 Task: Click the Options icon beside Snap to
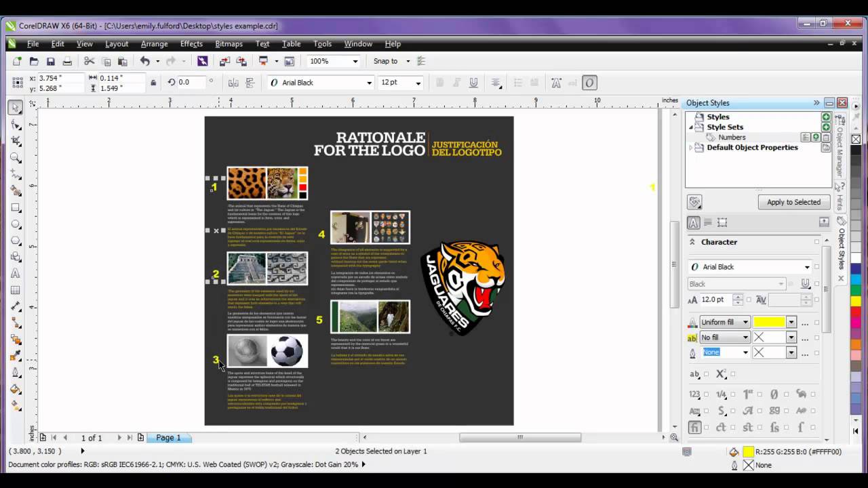(421, 61)
